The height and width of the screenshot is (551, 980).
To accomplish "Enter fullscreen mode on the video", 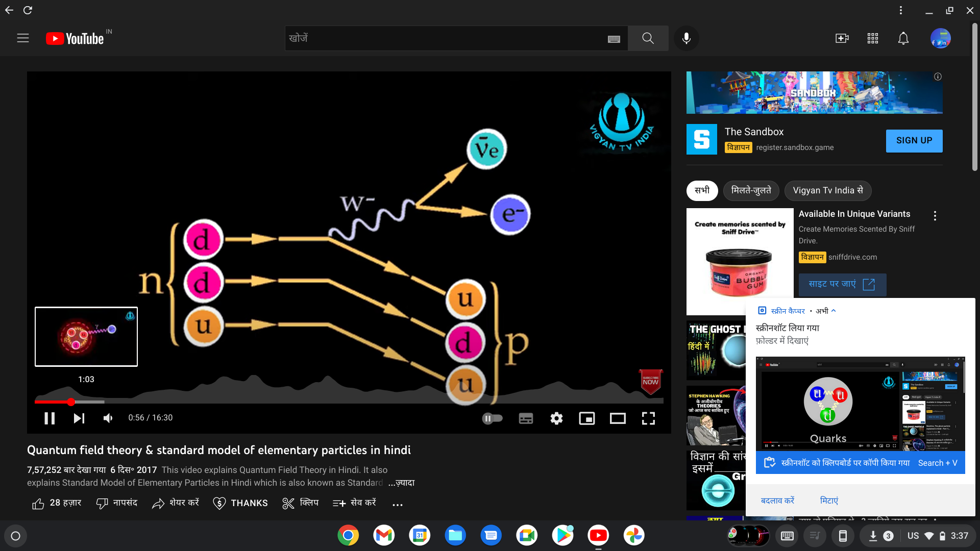I will coord(648,418).
